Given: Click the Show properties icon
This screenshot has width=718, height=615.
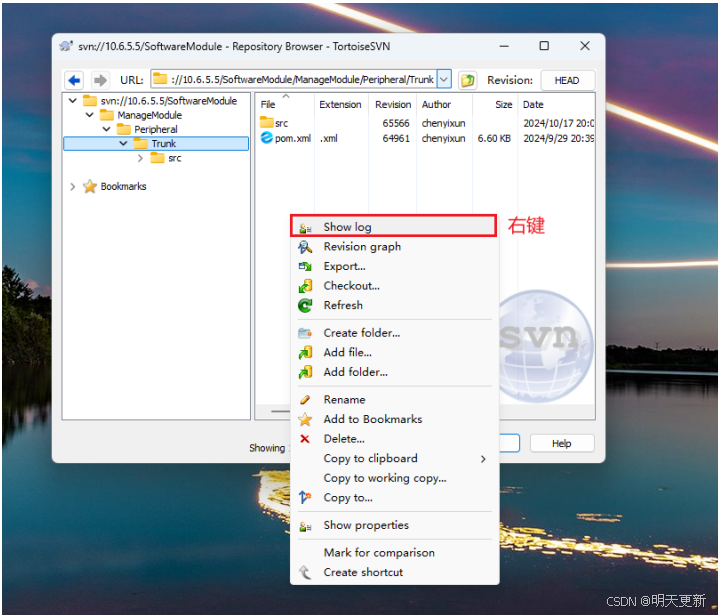Looking at the screenshot, I should [x=305, y=526].
